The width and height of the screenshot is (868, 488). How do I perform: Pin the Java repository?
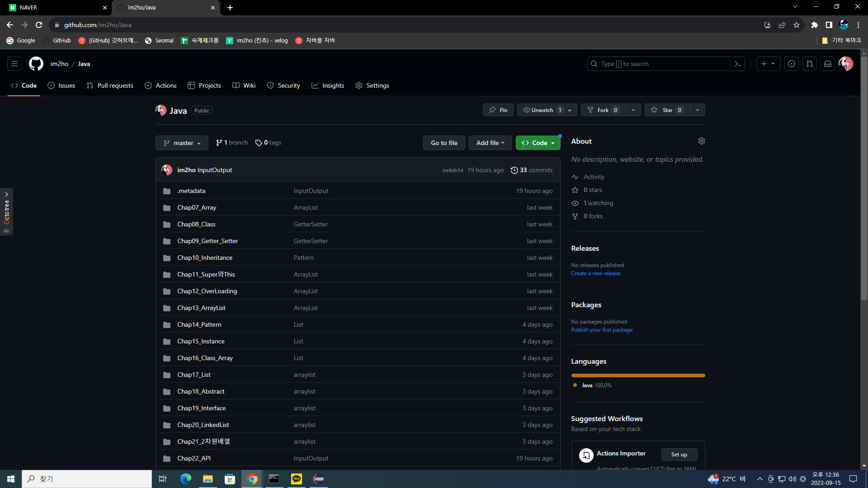pos(498,110)
